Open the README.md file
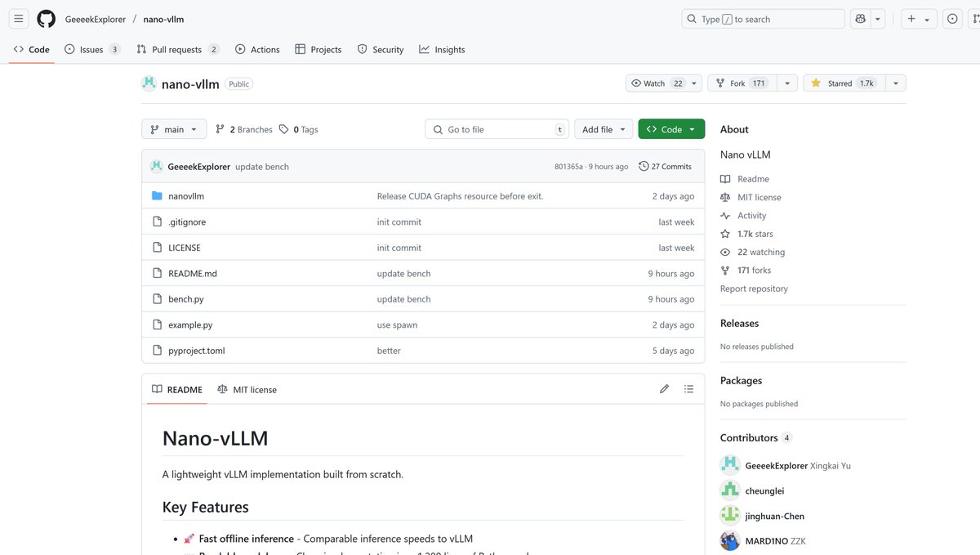 click(x=193, y=273)
